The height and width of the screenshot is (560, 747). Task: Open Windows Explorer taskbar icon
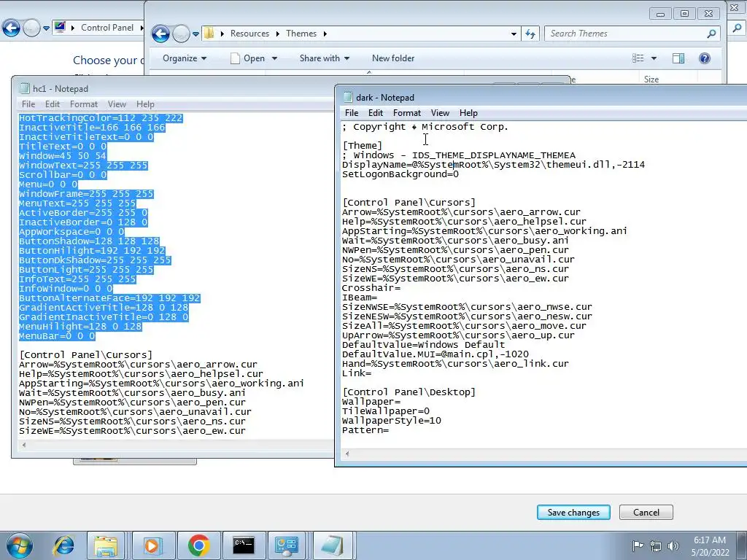click(x=106, y=545)
